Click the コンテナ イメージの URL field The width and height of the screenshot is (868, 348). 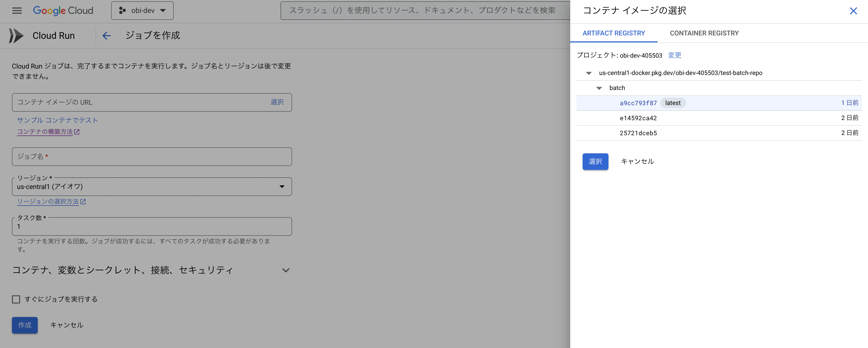pos(152,102)
